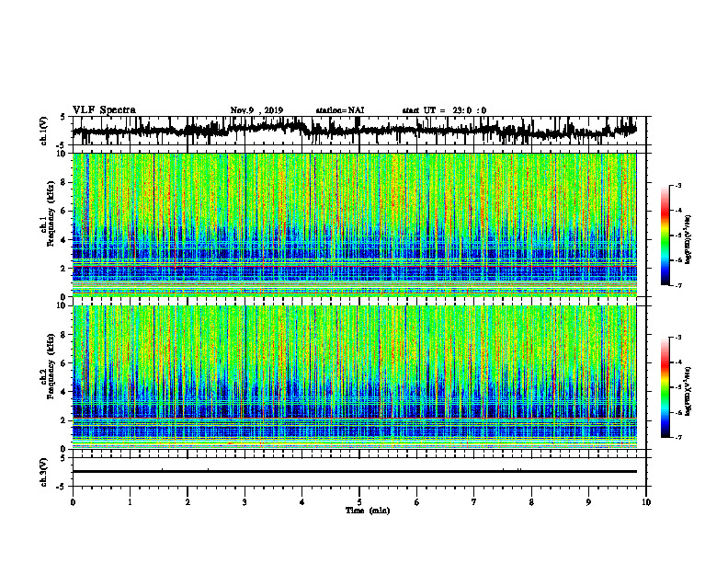Click the time axis tick label 4

pyautogui.click(x=302, y=502)
